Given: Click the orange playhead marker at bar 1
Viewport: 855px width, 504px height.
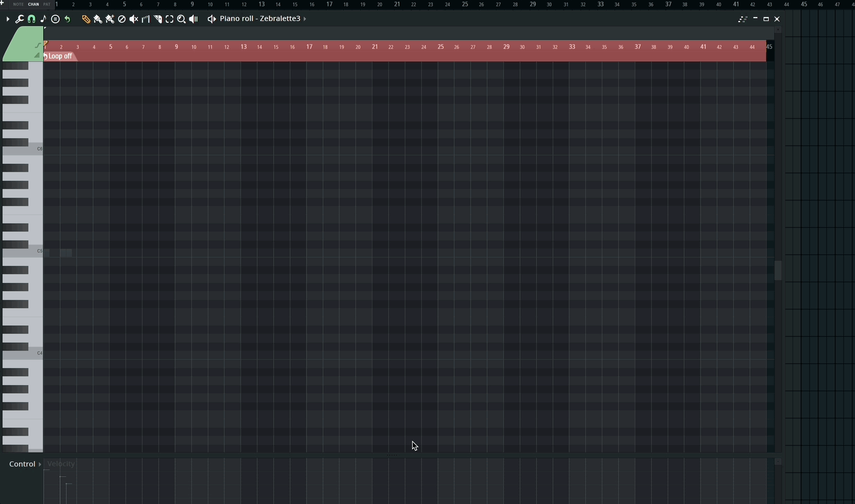Looking at the screenshot, I should [x=45, y=43].
